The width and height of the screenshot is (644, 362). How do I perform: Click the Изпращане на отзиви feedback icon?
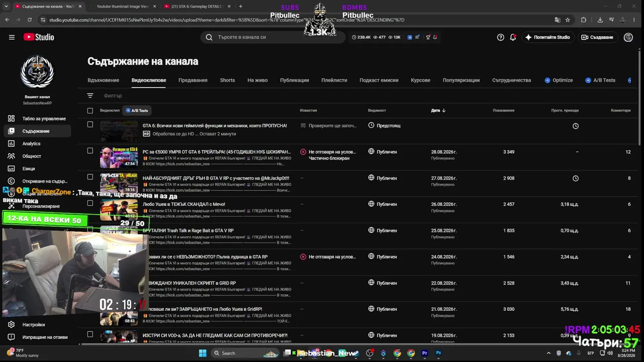(x=11, y=337)
